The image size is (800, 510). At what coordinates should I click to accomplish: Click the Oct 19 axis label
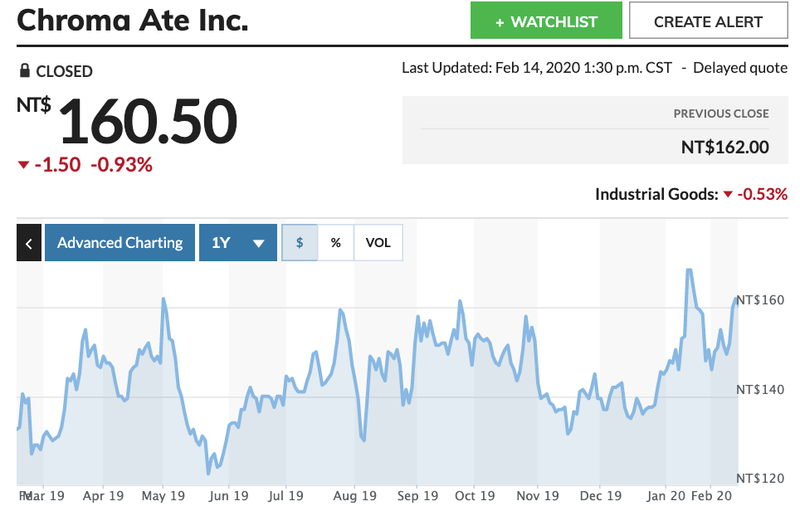click(474, 496)
